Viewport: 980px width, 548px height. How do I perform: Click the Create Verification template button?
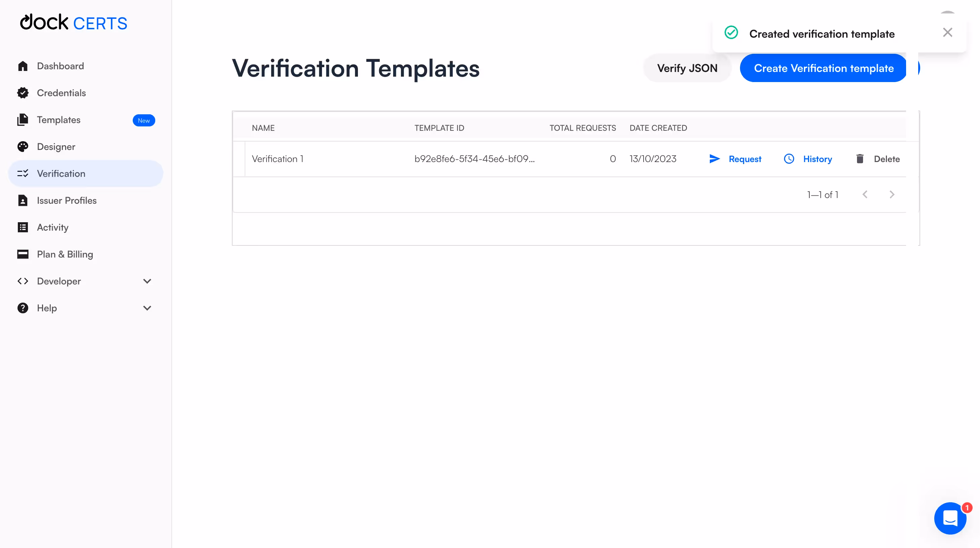[x=824, y=68]
